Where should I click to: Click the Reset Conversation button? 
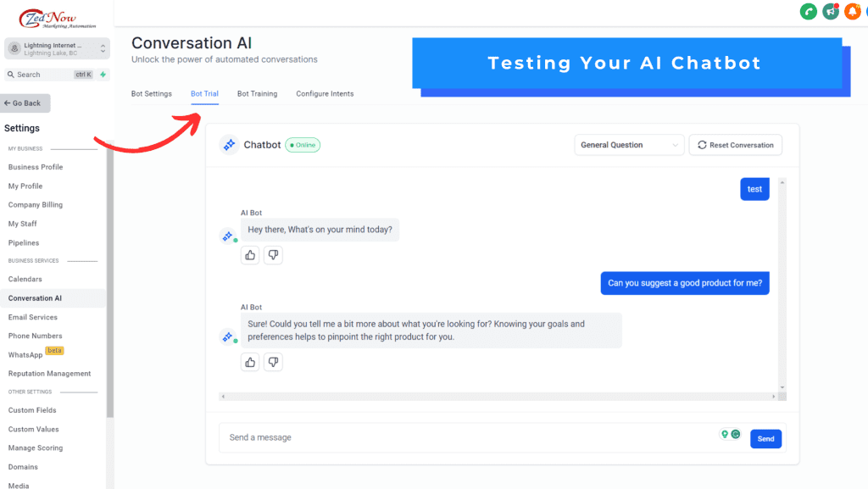tap(735, 144)
